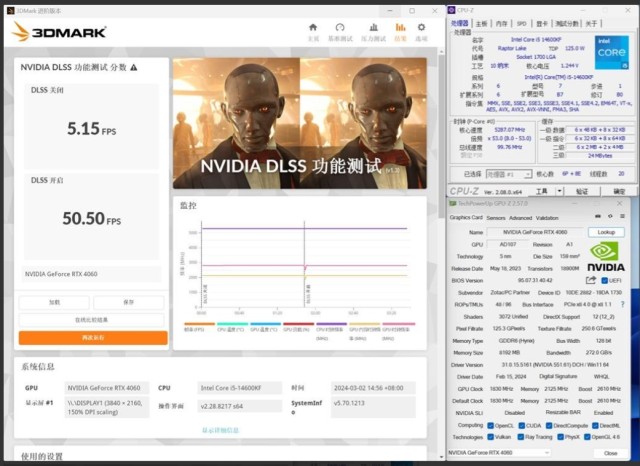Click the Tools button in CPU-Z

[542, 191]
